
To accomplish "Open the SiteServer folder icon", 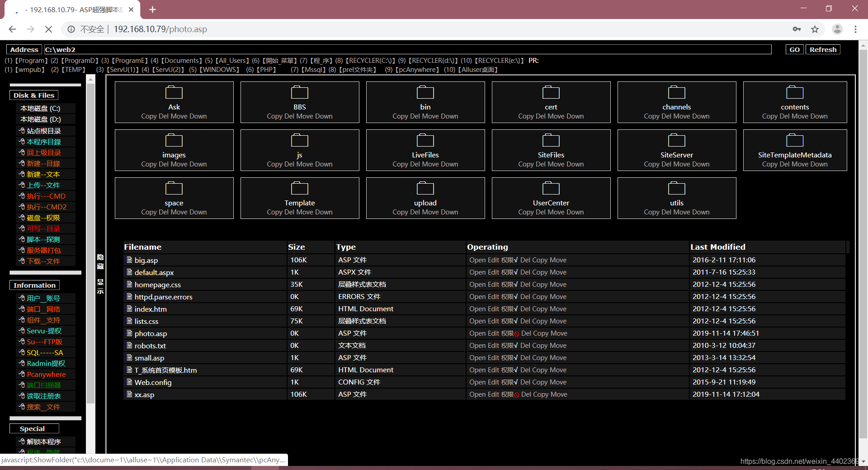I will coord(677,141).
